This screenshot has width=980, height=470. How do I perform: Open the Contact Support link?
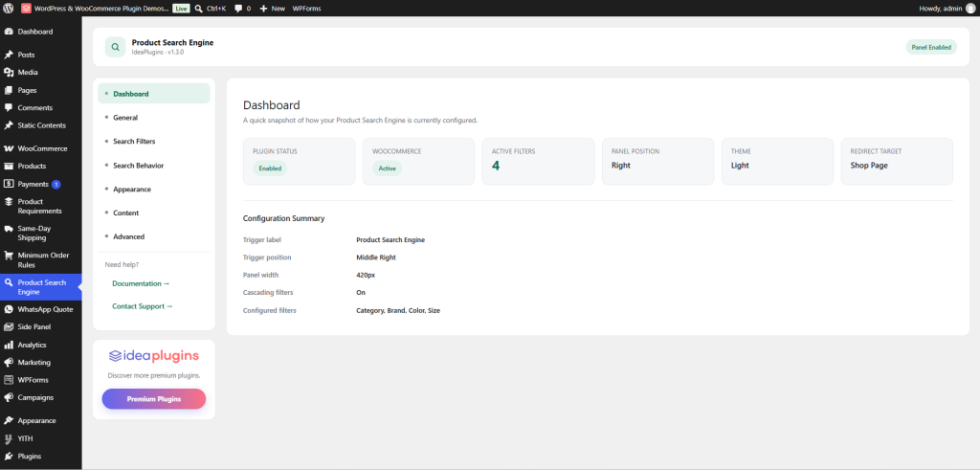[x=143, y=306]
